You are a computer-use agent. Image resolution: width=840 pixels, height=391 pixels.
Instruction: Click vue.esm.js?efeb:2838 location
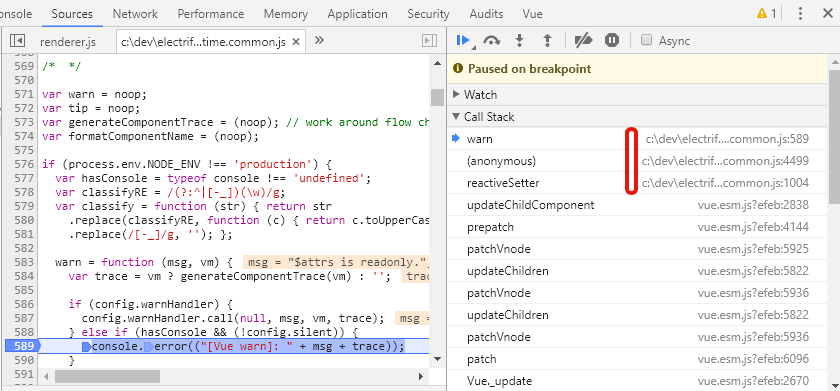coord(753,205)
